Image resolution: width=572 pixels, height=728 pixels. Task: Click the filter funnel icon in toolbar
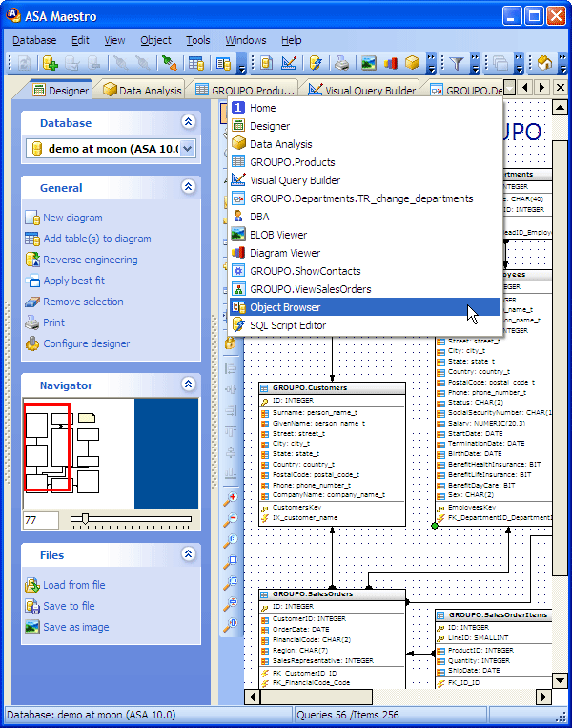[457, 64]
